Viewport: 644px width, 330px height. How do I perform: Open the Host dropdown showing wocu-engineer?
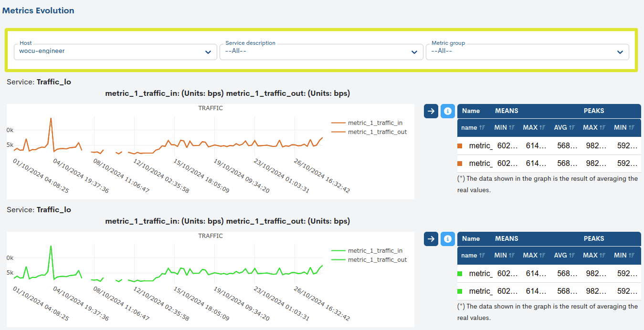coord(115,52)
